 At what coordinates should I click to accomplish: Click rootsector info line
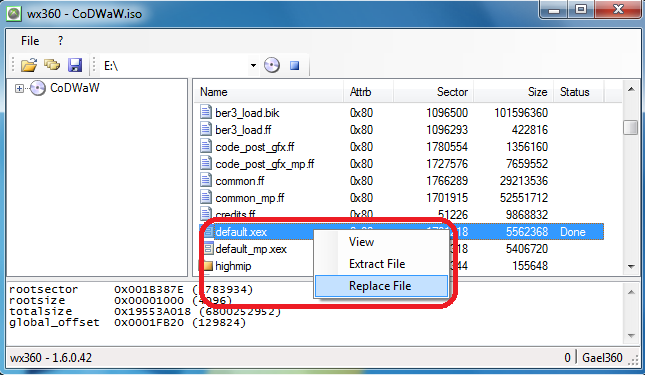[131, 289]
